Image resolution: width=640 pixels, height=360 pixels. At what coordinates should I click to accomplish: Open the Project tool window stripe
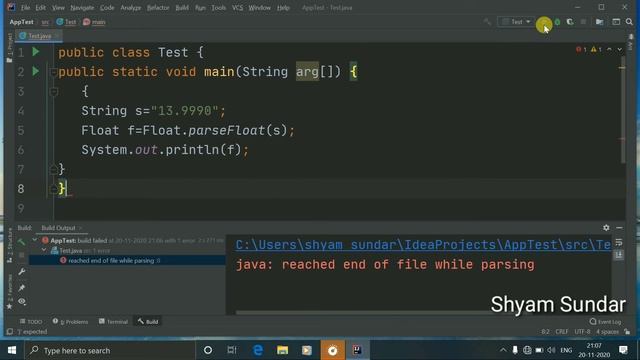click(x=9, y=48)
